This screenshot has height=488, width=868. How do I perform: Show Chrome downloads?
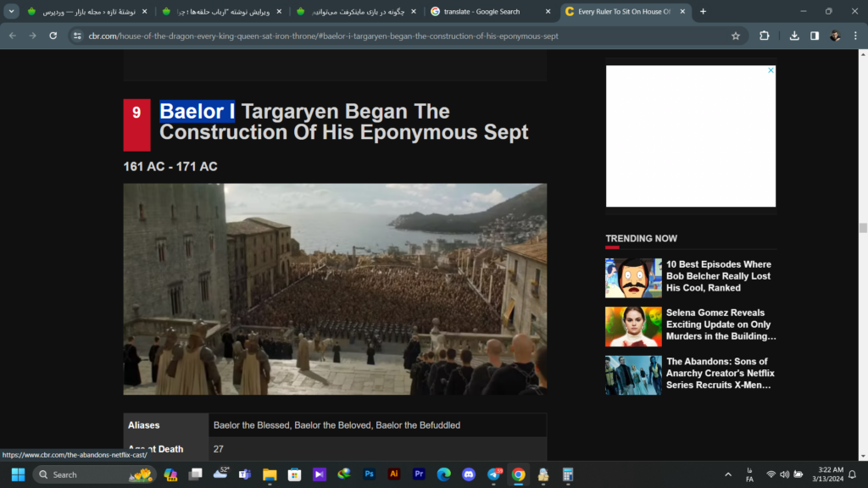point(794,36)
